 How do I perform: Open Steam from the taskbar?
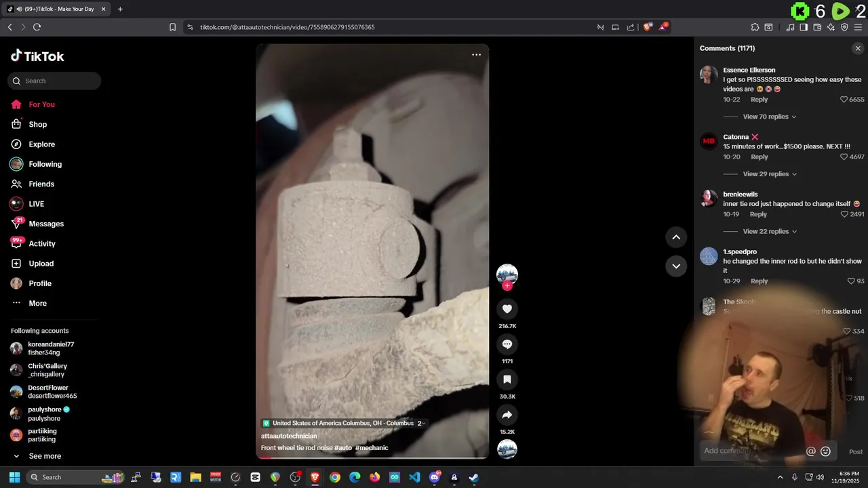[474, 477]
